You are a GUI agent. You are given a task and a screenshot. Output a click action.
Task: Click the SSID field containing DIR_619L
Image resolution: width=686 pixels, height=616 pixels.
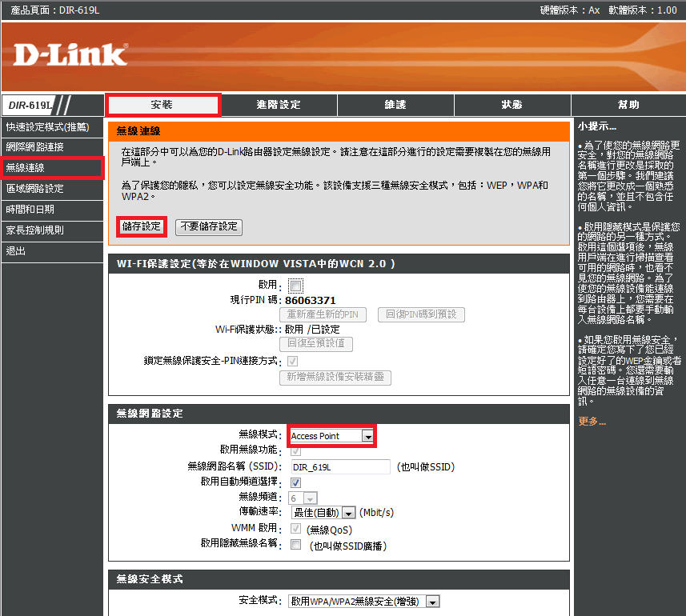click(x=340, y=467)
